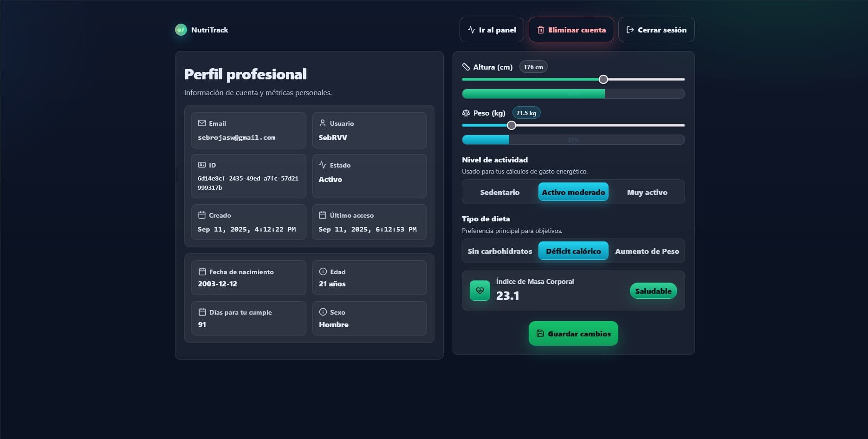Image resolution: width=868 pixels, height=439 pixels.
Task: Select Activo moderado activity option
Action: click(573, 192)
